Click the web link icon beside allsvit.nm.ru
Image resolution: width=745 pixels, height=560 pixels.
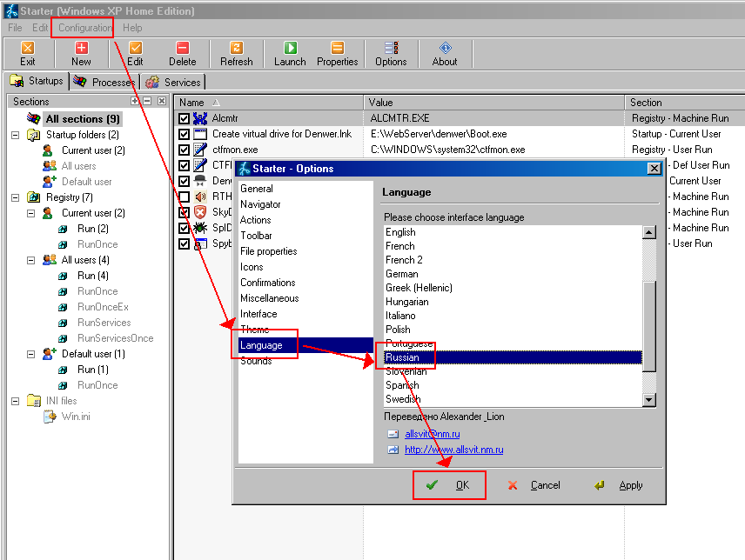(x=393, y=450)
